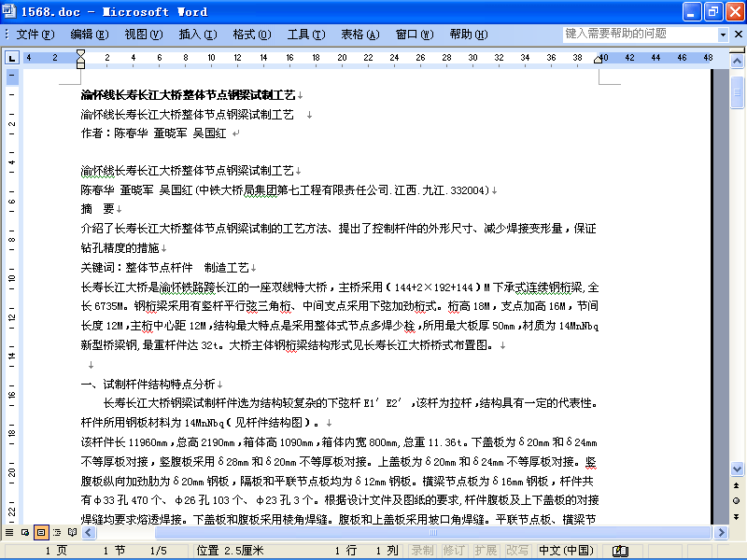Click the bold title line at document top
The image size is (747, 560).
[189, 95]
